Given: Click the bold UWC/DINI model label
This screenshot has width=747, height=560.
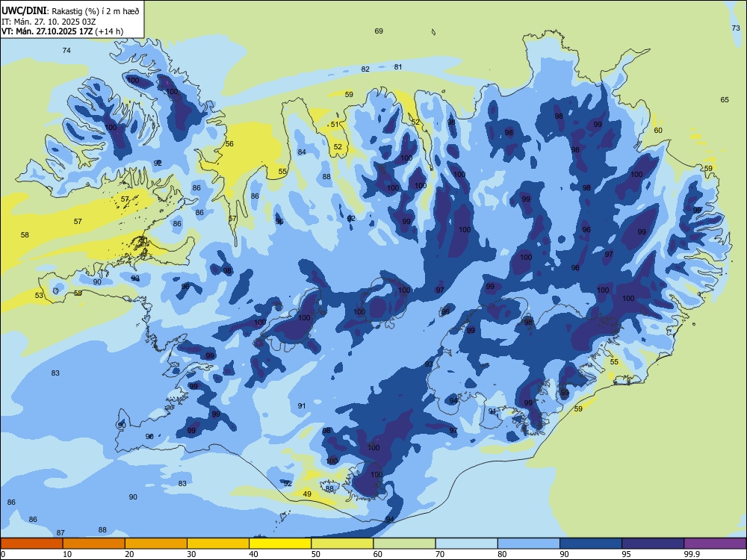Looking at the screenshot, I should click(24, 11).
